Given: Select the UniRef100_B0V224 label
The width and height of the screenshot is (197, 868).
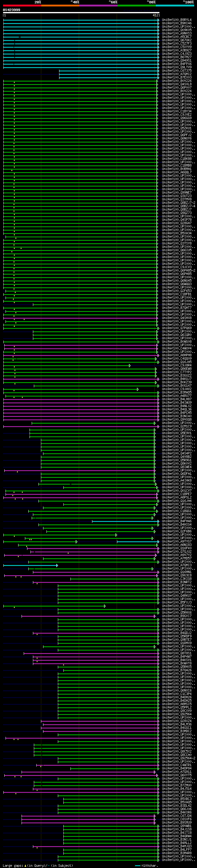Looking at the screenshot, I should (177, 91).
